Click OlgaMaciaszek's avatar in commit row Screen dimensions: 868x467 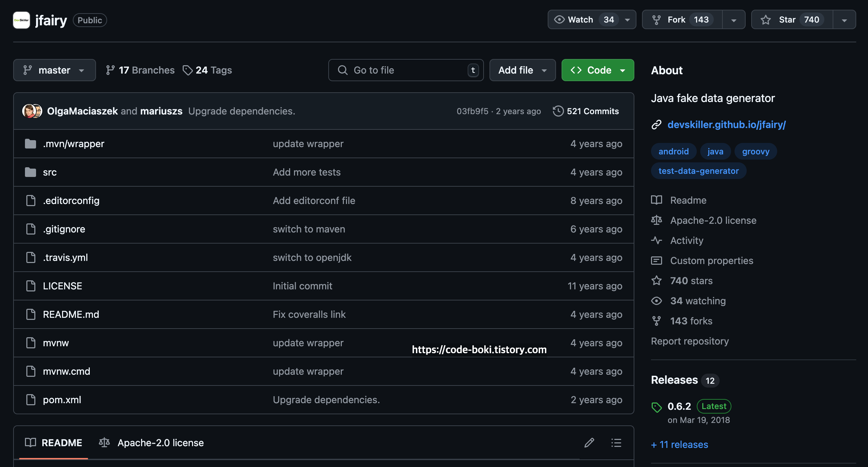28,111
